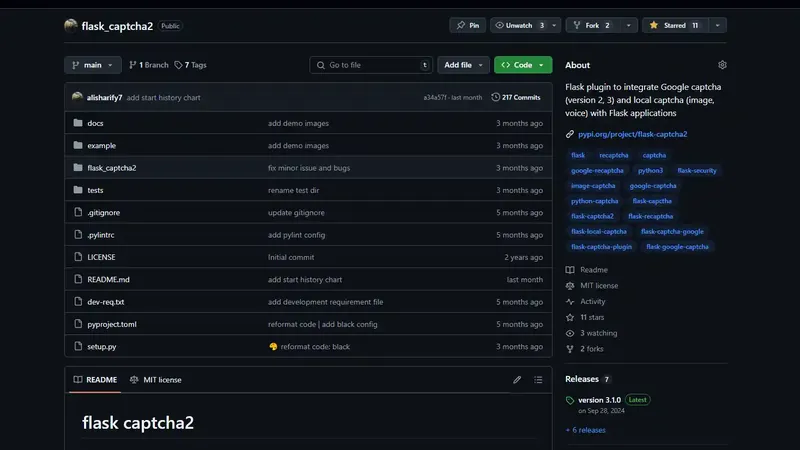Open the Readme link in About sidebar

(594, 270)
